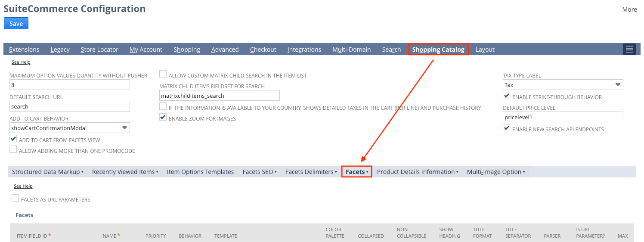Screen dimensions: 644x242
Task: Click the Default Price Level field
Action: [x=563, y=117]
